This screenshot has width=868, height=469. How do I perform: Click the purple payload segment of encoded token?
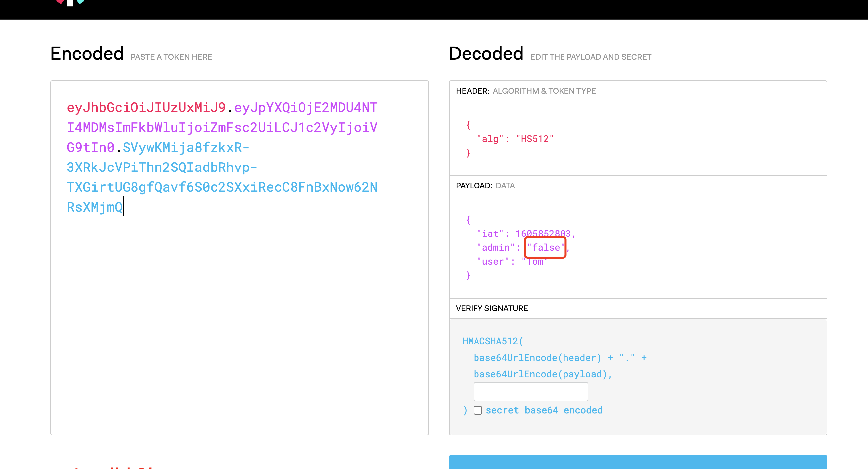[x=221, y=128]
